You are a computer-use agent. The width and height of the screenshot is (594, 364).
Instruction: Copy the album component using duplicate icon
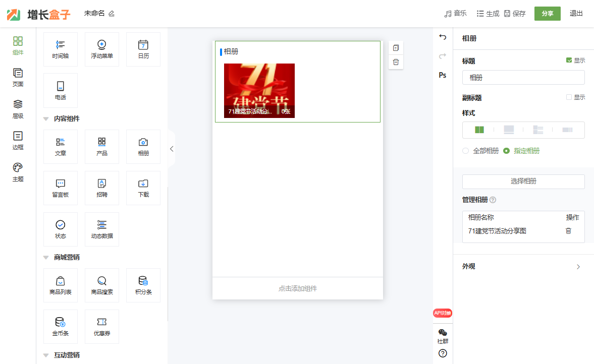point(396,48)
